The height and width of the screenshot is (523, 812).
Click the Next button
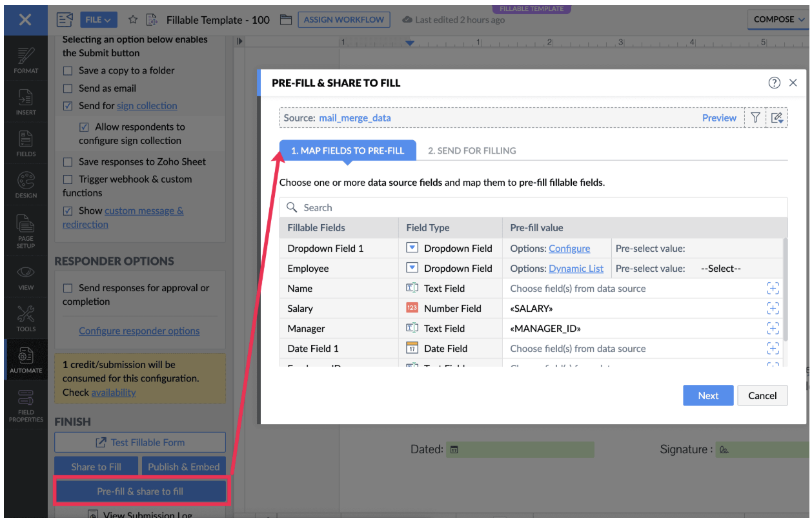point(708,396)
